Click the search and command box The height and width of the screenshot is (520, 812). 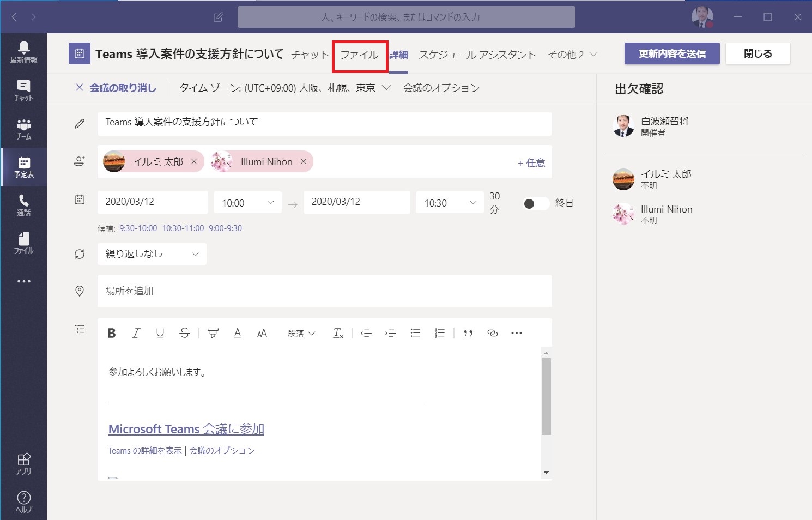[x=407, y=17]
